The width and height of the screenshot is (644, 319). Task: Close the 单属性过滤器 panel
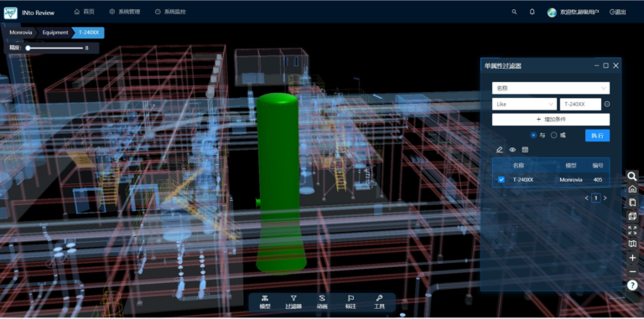[615, 65]
